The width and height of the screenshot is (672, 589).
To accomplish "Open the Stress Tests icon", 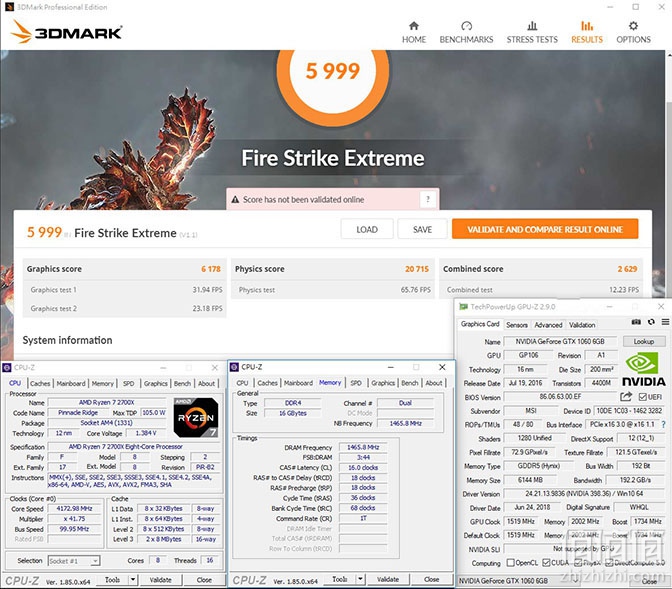I will (x=532, y=26).
